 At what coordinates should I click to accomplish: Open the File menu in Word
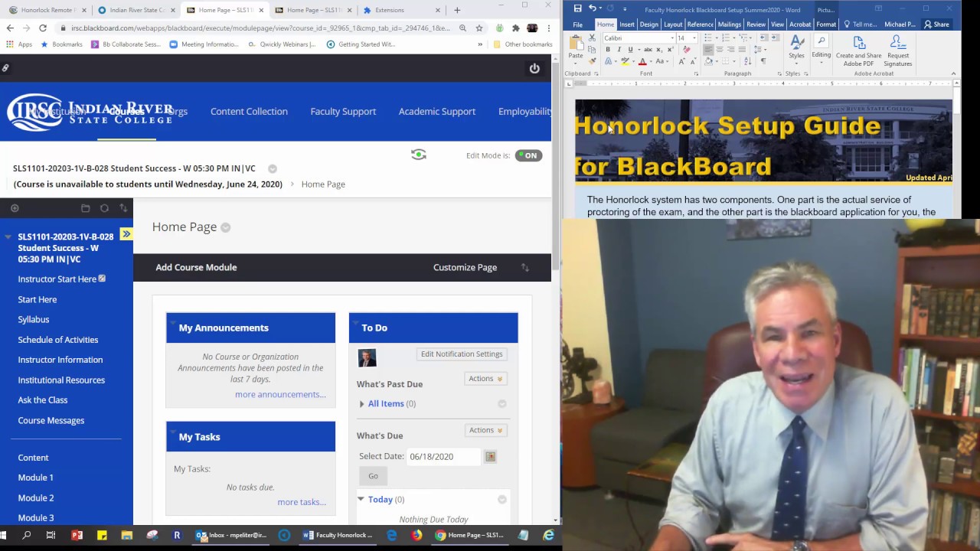577,24
